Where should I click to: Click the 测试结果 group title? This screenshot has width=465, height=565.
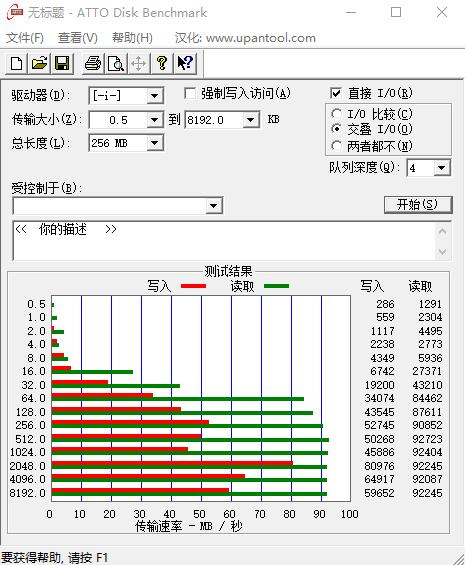pos(229,271)
